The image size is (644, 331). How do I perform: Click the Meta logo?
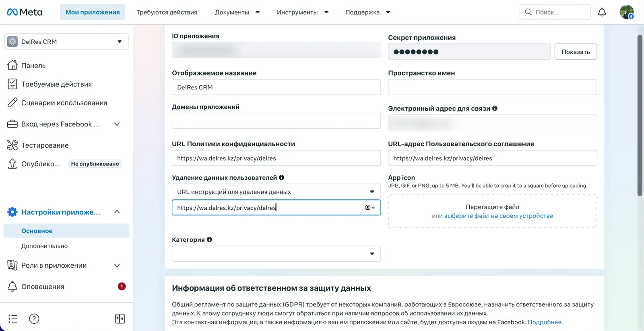point(25,12)
